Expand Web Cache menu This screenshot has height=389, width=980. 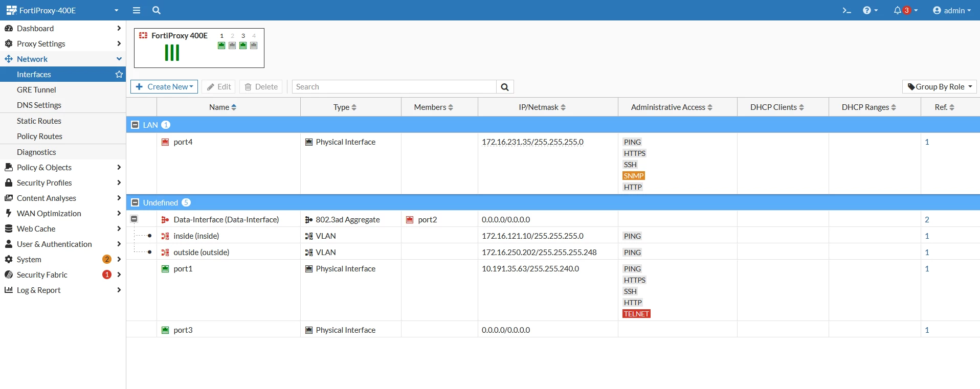click(x=63, y=228)
